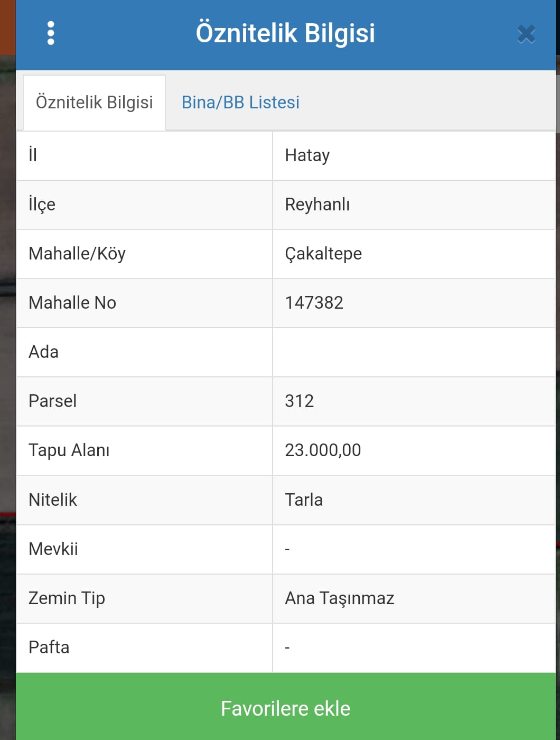Select the Reyhanlı district value

[318, 205]
